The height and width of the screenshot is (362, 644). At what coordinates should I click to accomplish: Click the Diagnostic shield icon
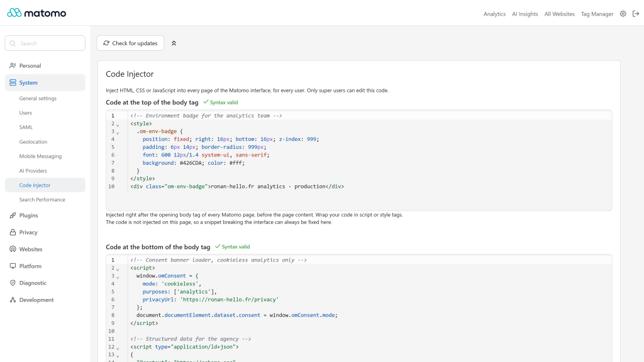(x=13, y=283)
